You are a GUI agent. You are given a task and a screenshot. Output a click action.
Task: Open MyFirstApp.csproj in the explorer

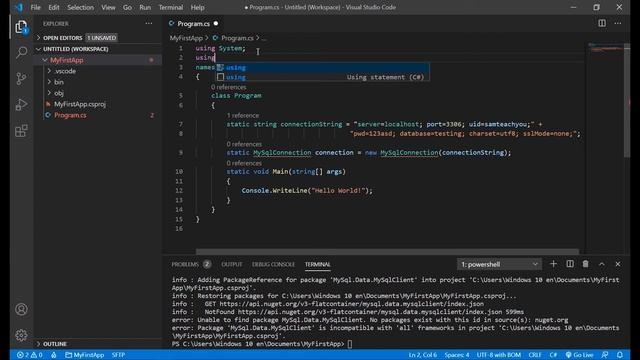point(80,104)
